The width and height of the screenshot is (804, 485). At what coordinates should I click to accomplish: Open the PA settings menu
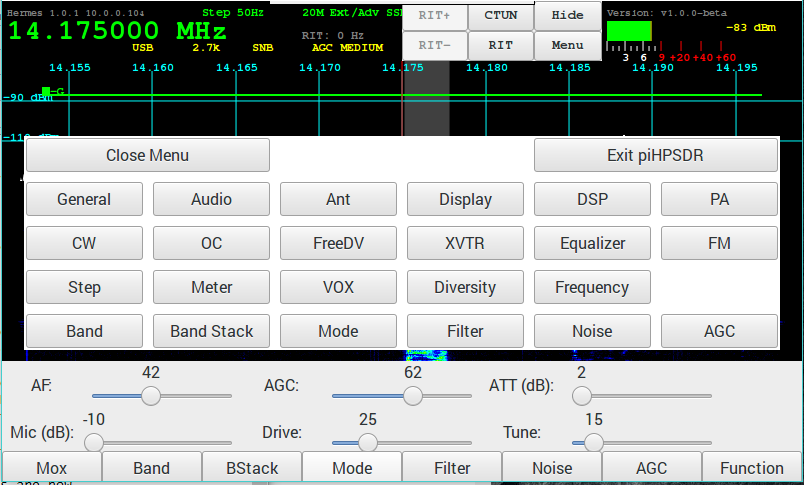719,199
